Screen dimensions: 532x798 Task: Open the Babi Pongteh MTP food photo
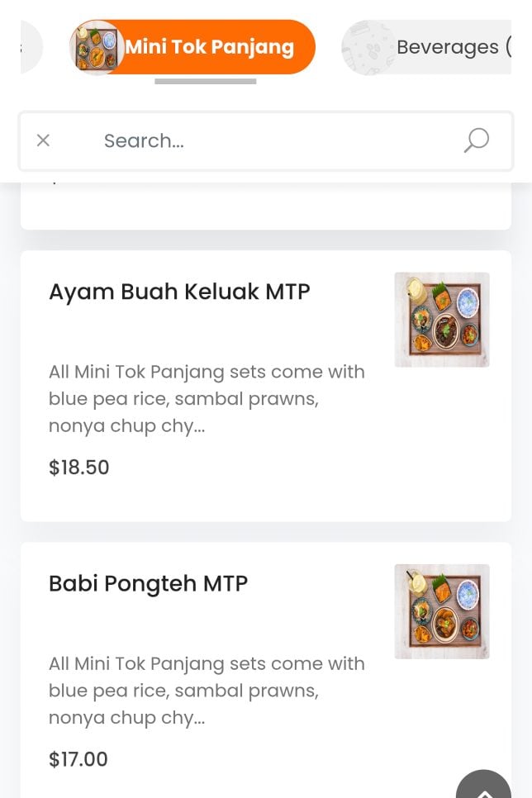[442, 611]
